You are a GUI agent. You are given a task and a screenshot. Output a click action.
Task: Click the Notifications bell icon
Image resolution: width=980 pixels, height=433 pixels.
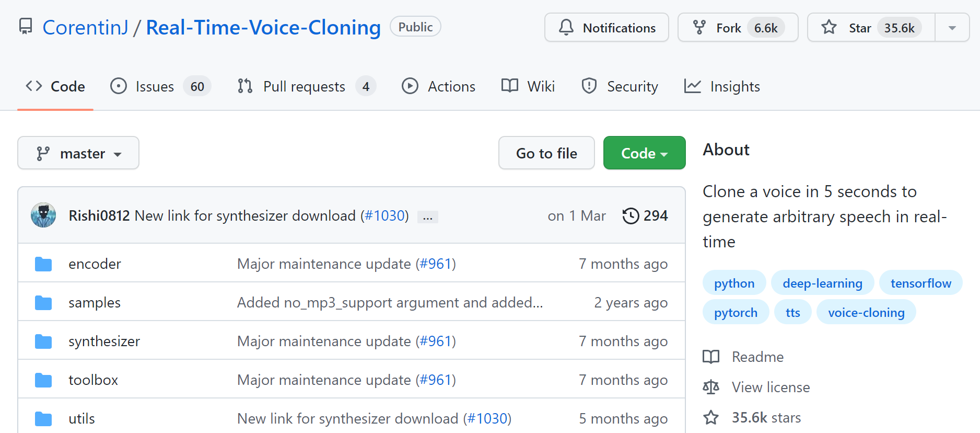click(x=566, y=27)
